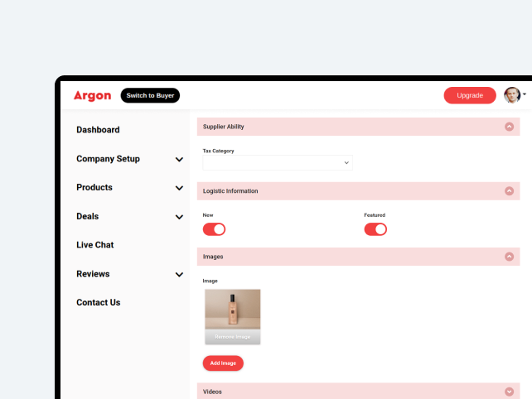Toggle the Featured switch
Screen dimensions: 532x399
pos(375,229)
